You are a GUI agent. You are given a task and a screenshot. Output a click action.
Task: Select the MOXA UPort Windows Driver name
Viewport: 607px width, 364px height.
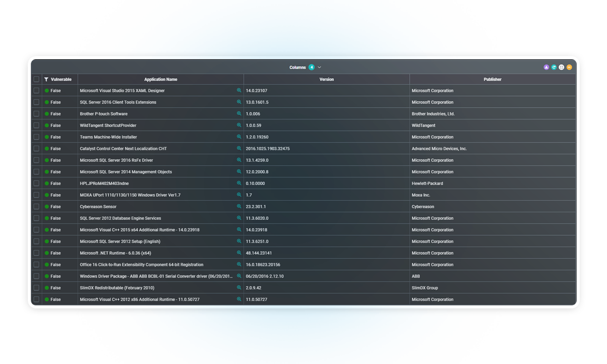pyautogui.click(x=130, y=195)
